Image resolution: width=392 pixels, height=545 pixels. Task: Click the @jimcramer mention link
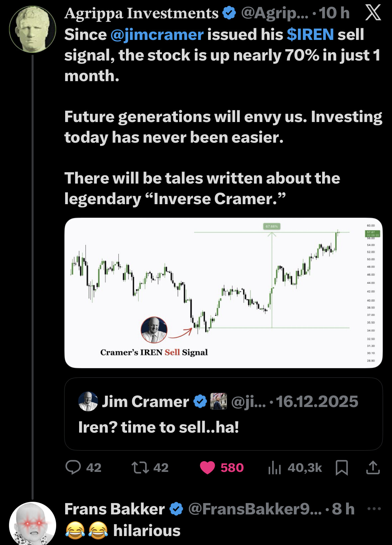click(x=157, y=35)
